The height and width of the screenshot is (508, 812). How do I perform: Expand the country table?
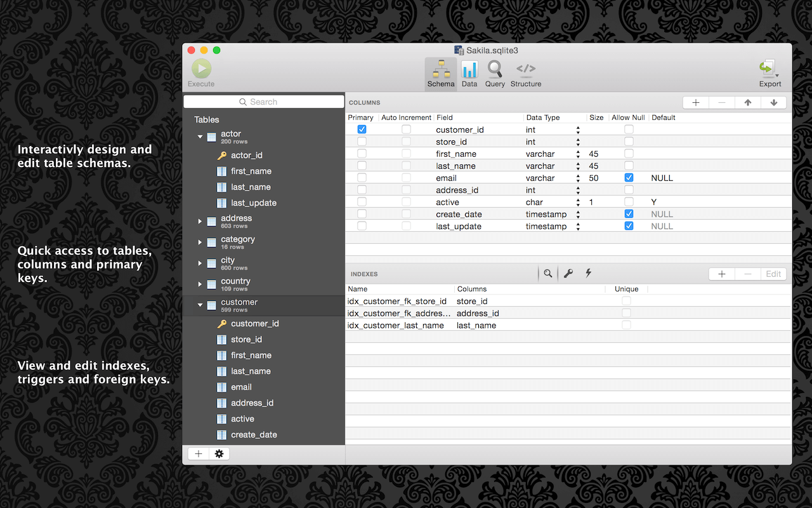click(x=199, y=284)
